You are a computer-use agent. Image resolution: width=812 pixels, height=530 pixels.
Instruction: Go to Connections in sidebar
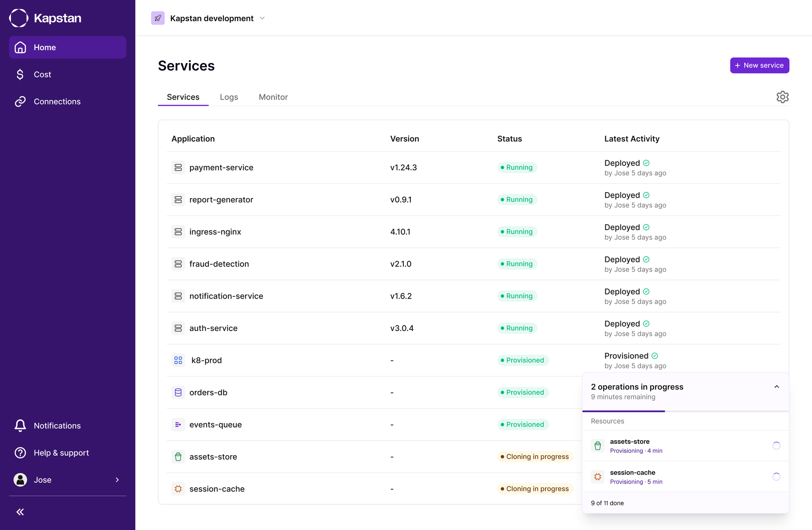click(x=68, y=101)
